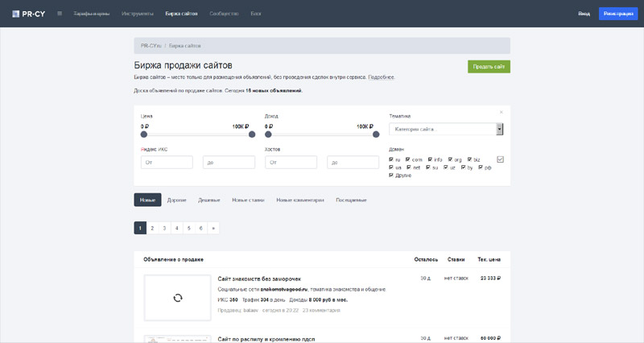Image resolution: width=644 pixels, height=343 pixels.
Task: Focus the Яндекс ИКС 'до' input field
Action: pyautogui.click(x=229, y=163)
